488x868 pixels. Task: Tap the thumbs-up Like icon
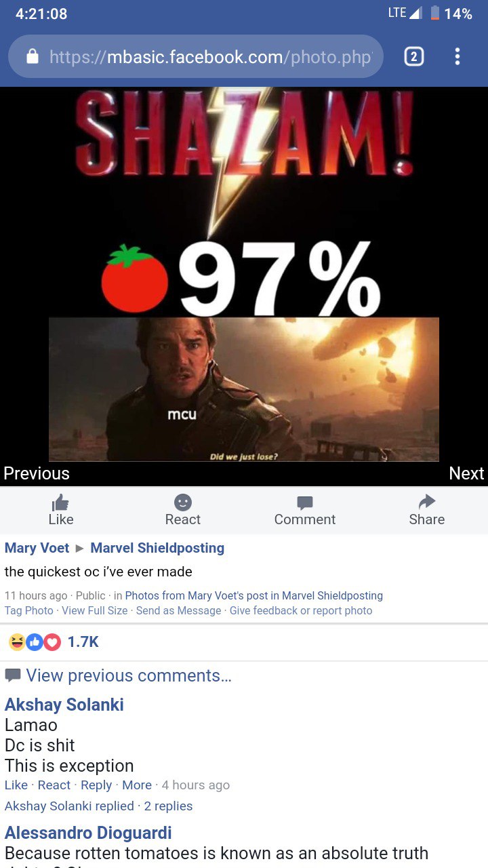pyautogui.click(x=61, y=502)
